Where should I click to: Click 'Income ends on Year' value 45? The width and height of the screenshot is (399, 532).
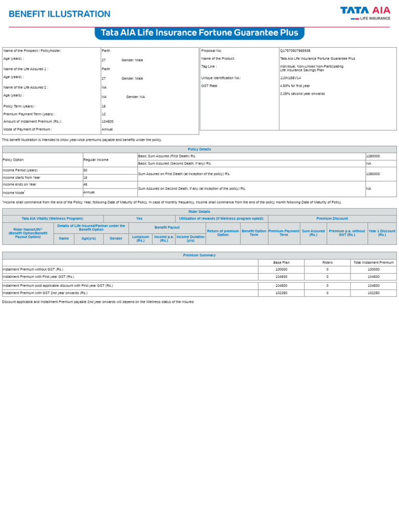point(86,184)
